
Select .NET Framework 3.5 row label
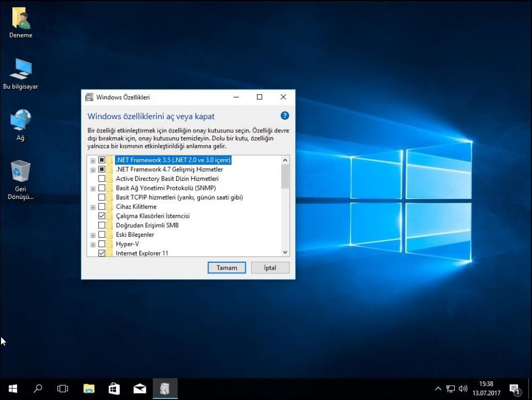click(173, 160)
